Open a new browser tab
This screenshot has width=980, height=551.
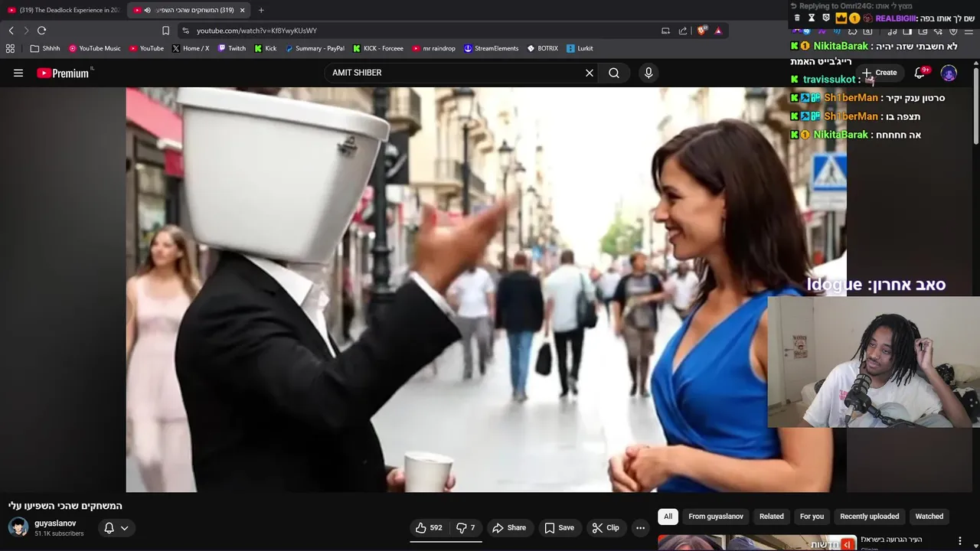[x=261, y=10]
